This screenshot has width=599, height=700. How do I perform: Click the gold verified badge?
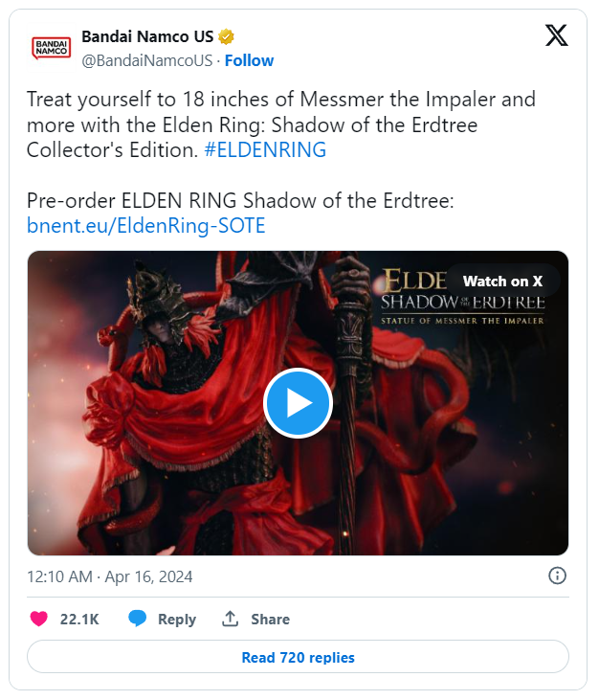pos(226,36)
